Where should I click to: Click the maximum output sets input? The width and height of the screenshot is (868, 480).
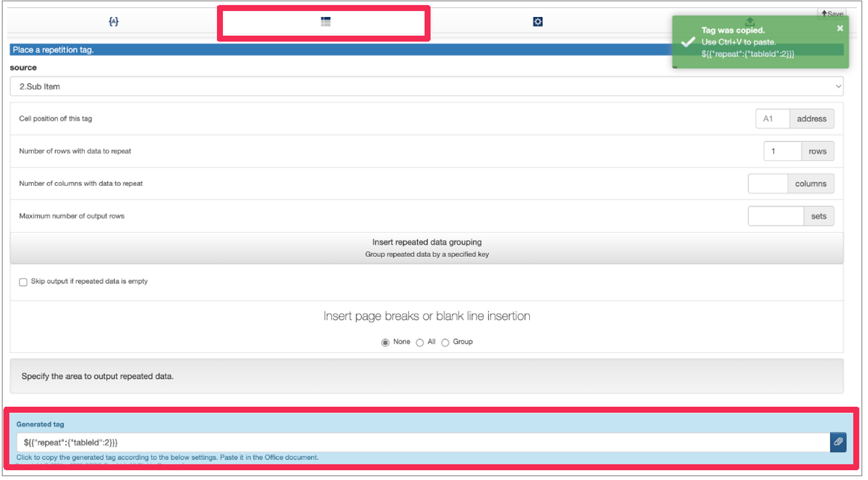coord(775,217)
